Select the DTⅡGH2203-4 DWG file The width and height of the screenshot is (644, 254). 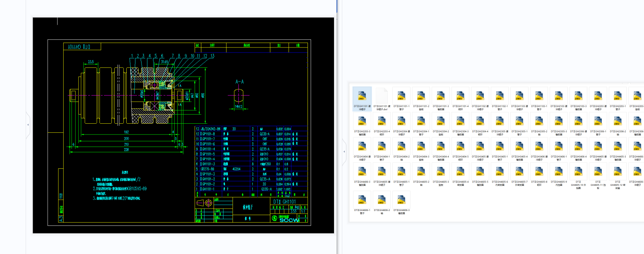[382, 124]
